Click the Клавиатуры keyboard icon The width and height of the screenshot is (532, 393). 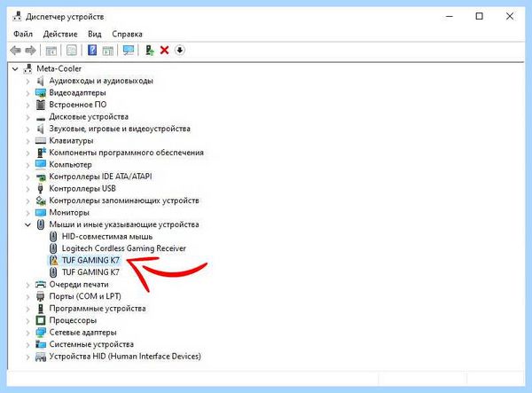[41, 140]
